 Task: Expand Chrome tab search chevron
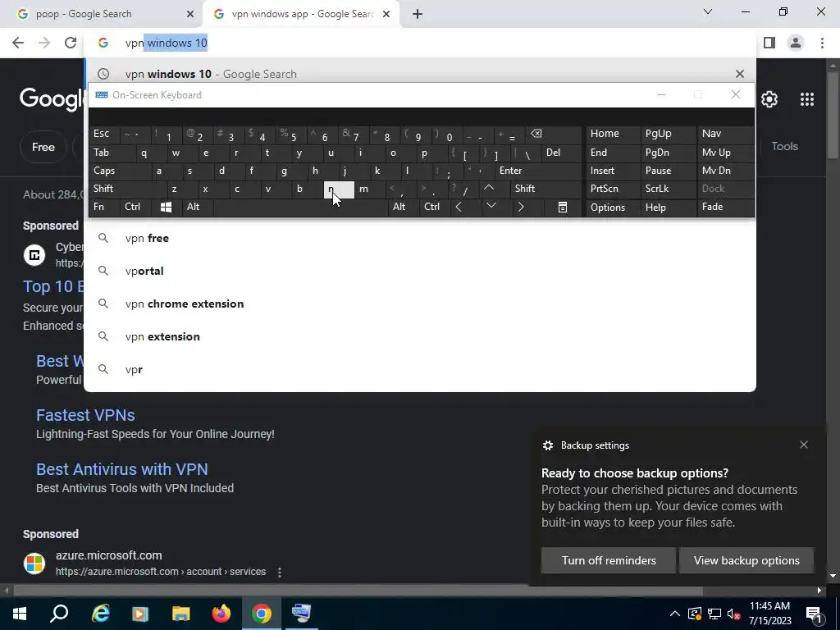click(708, 11)
